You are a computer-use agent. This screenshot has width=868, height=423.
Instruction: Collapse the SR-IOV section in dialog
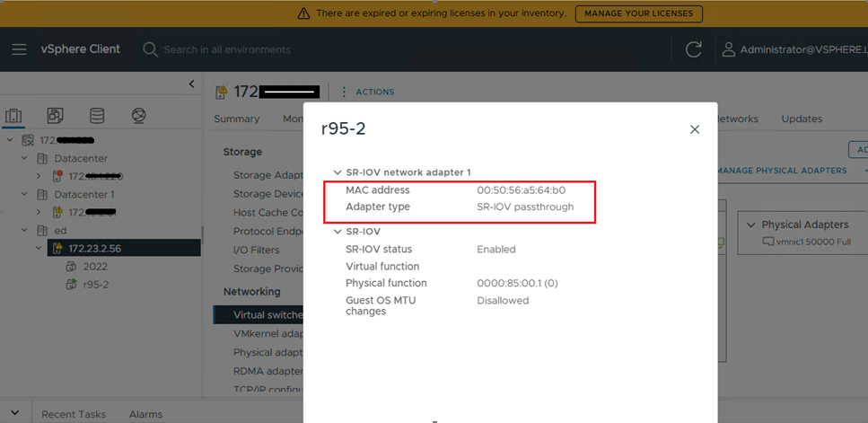click(338, 232)
